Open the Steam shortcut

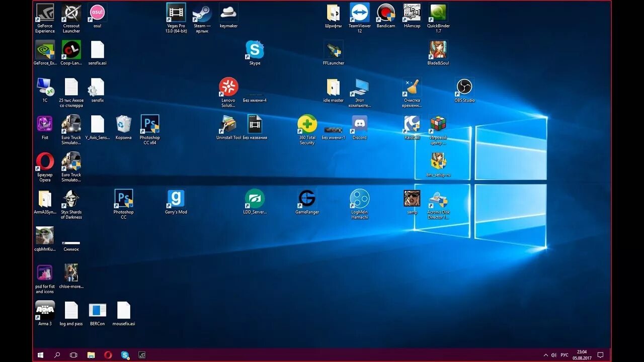(x=202, y=13)
